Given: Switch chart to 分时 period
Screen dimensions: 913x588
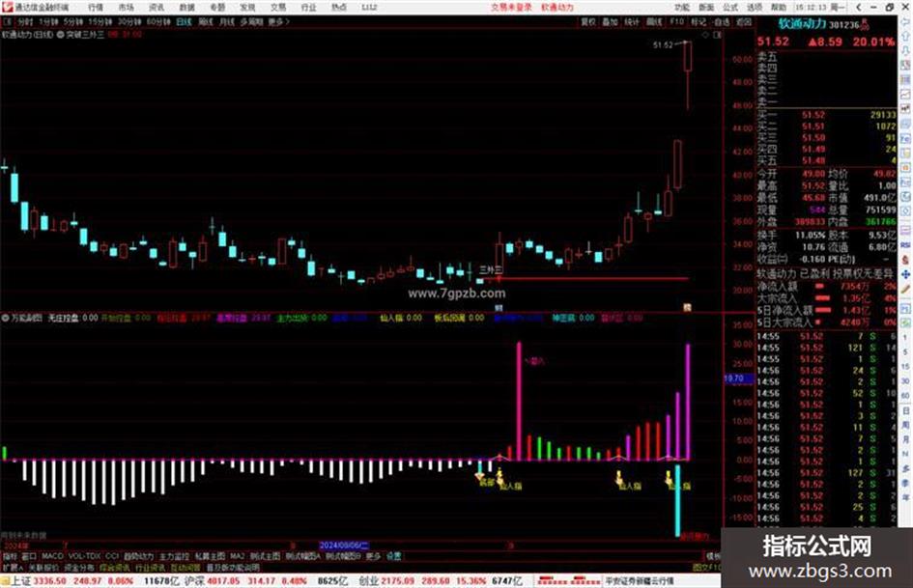Looking at the screenshot, I should click(26, 21).
